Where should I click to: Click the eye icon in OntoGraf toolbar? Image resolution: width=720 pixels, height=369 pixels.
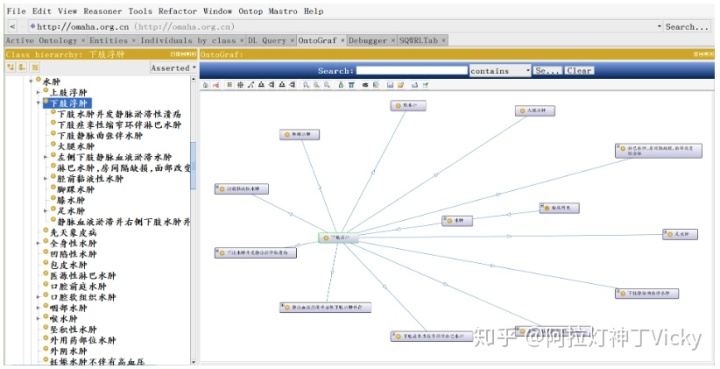[365, 85]
